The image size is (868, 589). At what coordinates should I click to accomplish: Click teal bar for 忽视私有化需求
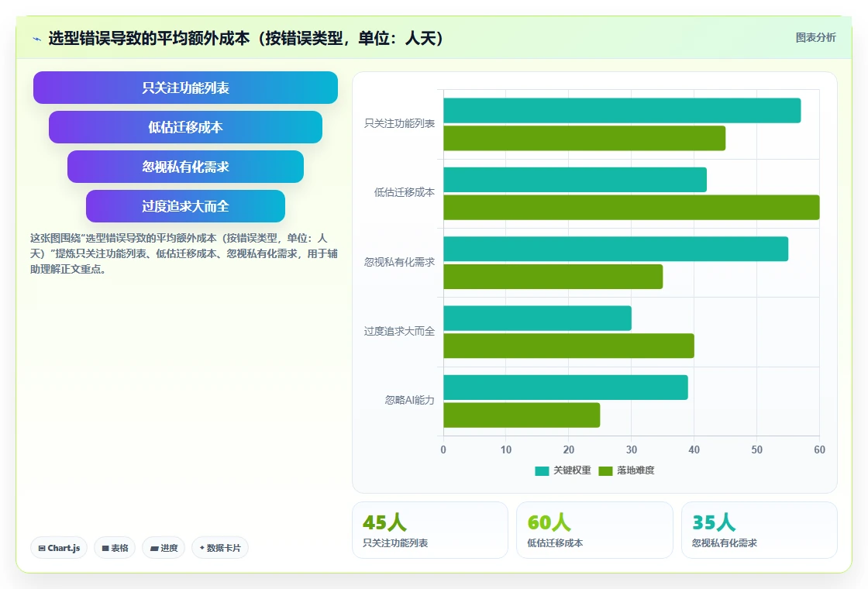tap(615, 249)
